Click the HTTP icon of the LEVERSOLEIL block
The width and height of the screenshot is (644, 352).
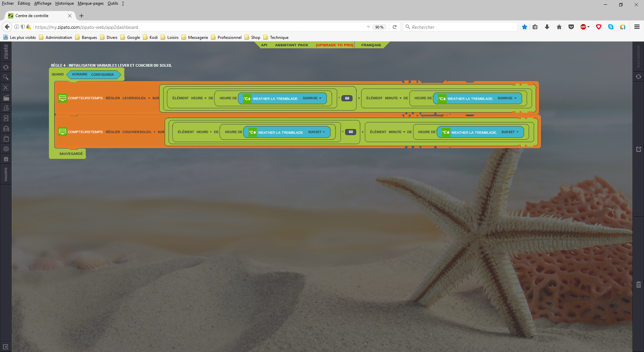coord(62,98)
